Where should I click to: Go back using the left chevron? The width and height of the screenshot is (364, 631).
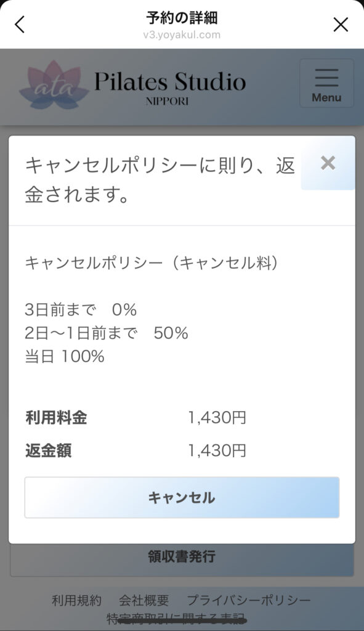pos(19,25)
